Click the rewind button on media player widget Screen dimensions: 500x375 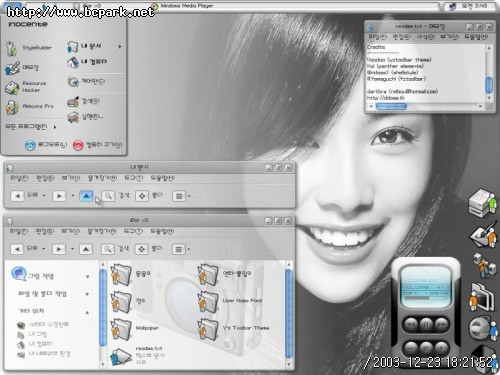[x=410, y=324]
